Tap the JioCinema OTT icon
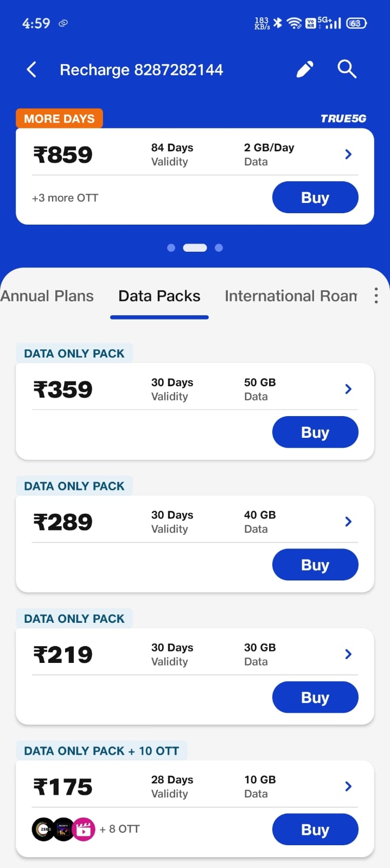 pyautogui.click(x=83, y=829)
